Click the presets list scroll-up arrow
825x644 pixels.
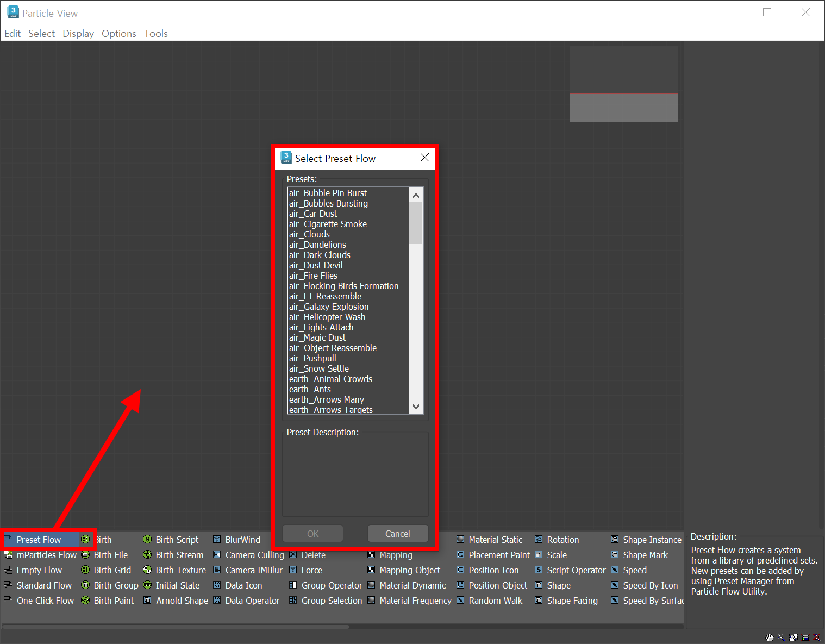[x=416, y=195]
